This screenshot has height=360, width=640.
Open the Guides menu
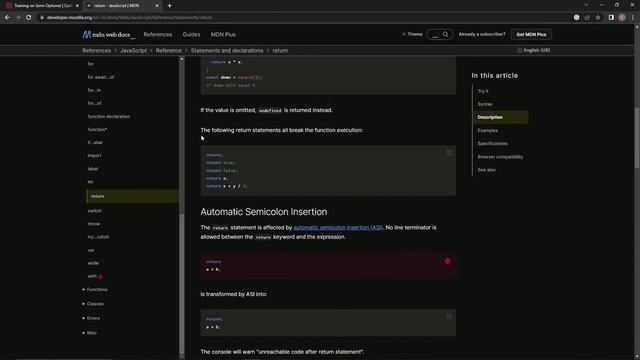191,35
